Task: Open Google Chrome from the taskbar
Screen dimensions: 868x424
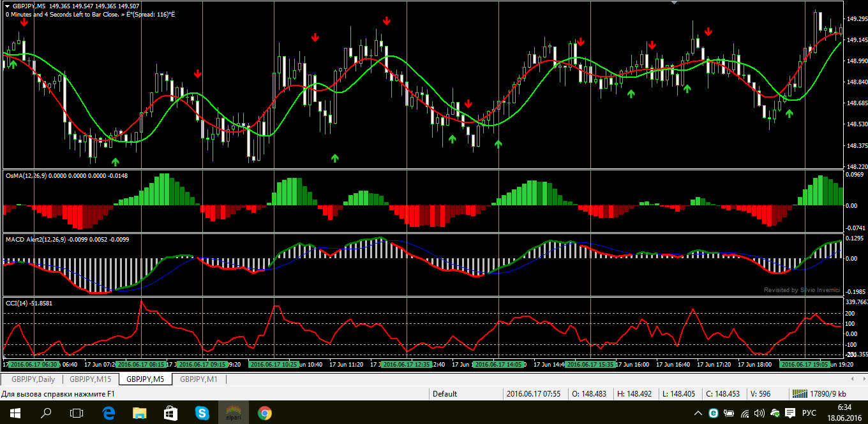Action: pos(264,413)
